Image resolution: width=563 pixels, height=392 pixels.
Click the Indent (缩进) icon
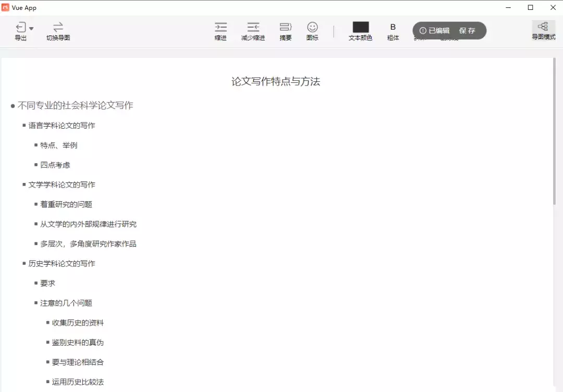(x=221, y=27)
